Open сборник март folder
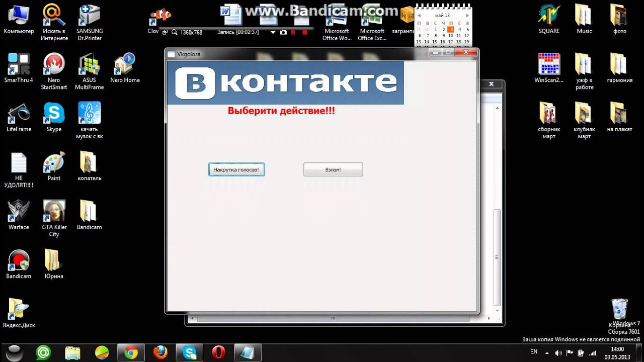644x362 pixels. point(549,121)
